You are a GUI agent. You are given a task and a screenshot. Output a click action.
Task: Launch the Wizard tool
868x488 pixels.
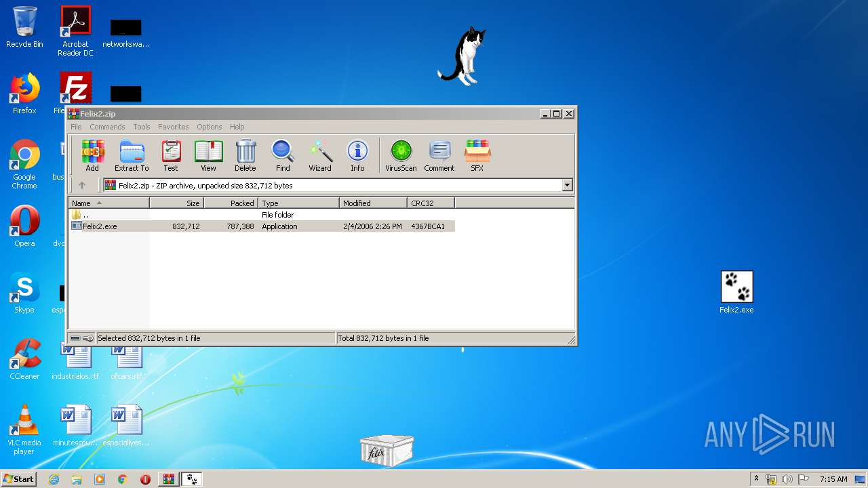pos(320,155)
